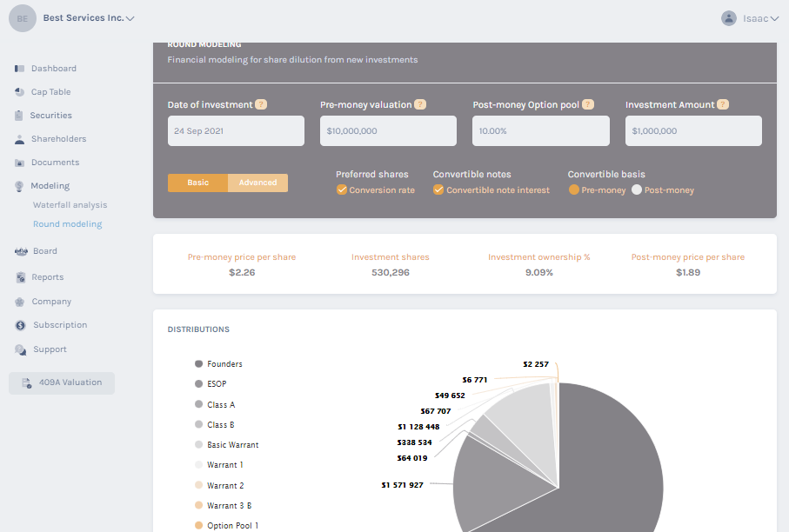Image resolution: width=789 pixels, height=532 pixels.
Task: Click the Securities clipboard icon
Action: pos(18,115)
